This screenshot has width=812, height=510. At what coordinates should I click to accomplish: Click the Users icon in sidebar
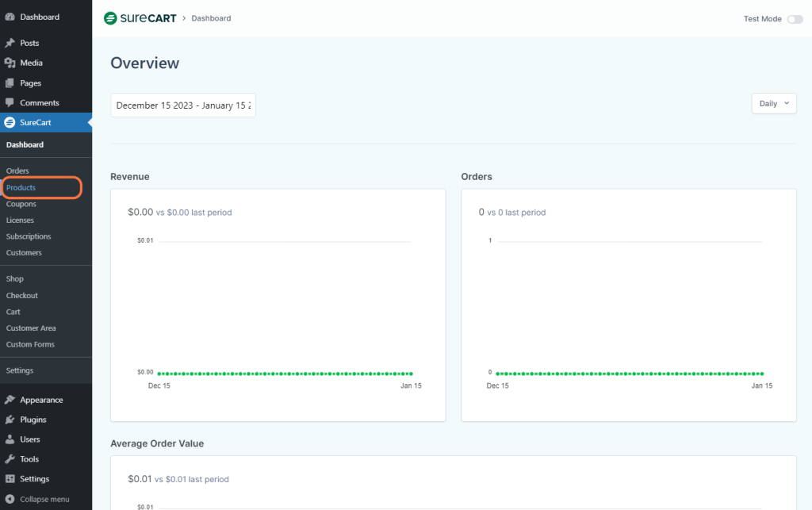click(10, 439)
